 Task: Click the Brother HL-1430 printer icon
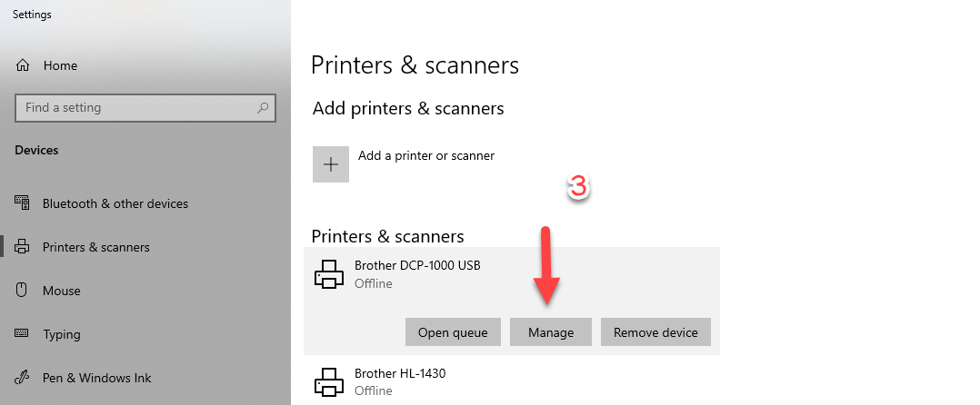pos(329,381)
